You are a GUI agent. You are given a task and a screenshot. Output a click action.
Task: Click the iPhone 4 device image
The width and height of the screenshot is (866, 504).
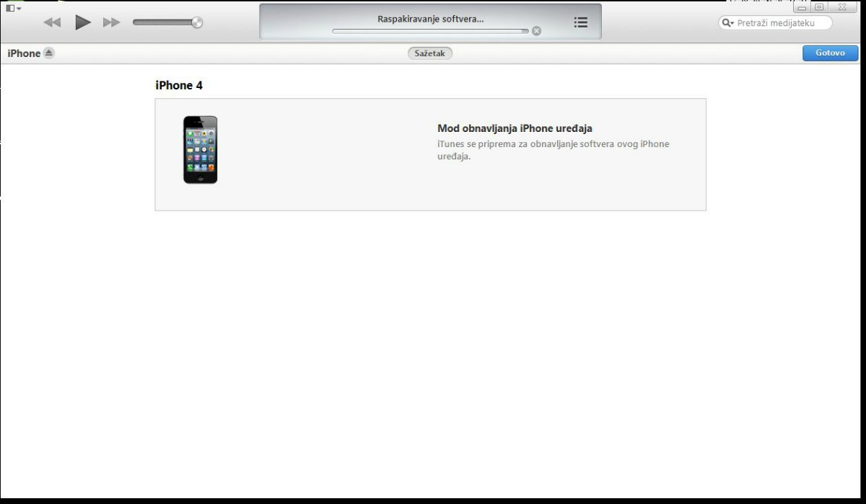point(200,150)
